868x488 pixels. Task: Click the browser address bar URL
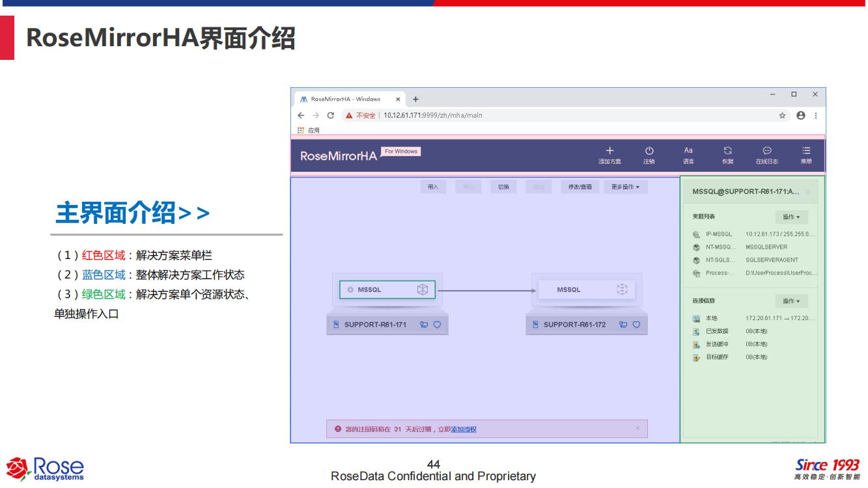433,115
